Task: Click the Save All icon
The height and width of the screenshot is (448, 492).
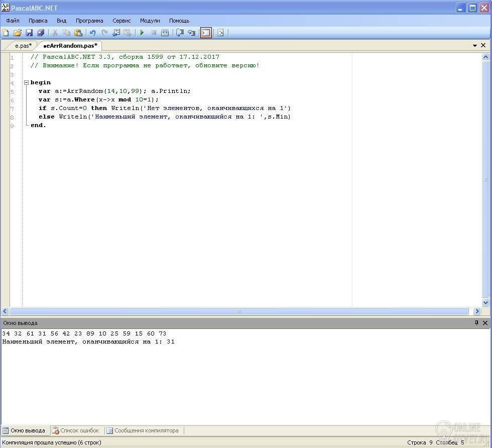Action: [41, 32]
